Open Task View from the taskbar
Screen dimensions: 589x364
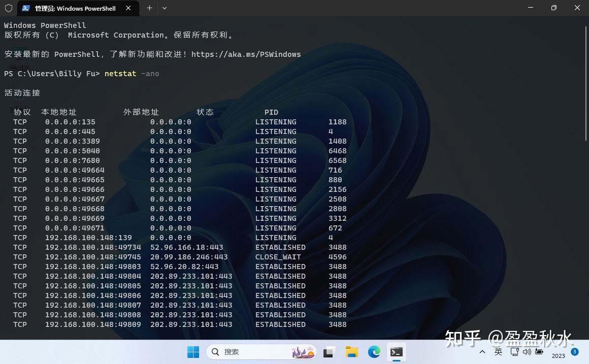pyautogui.click(x=329, y=351)
